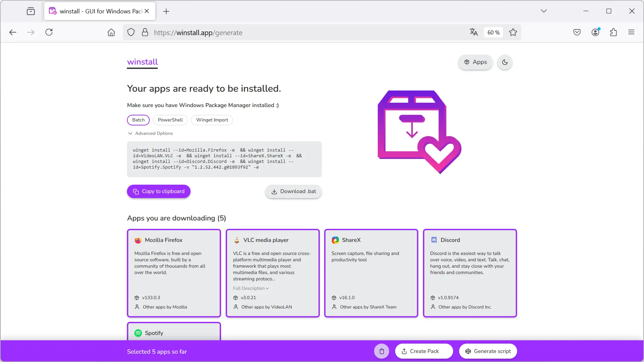Click the Discord logo icon on its card
This screenshot has width=644, height=362.
(434, 240)
